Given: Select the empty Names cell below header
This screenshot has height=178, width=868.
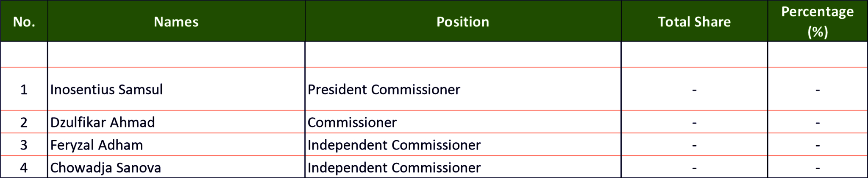Looking at the screenshot, I should [x=176, y=54].
